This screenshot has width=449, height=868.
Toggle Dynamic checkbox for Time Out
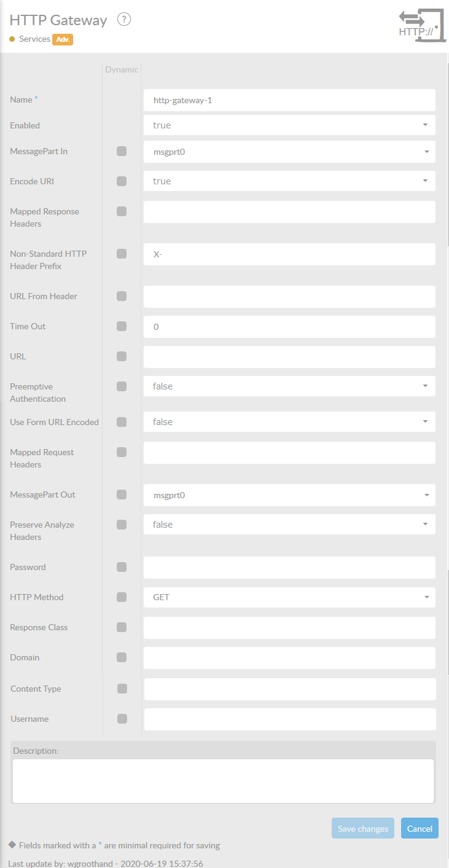pos(122,326)
